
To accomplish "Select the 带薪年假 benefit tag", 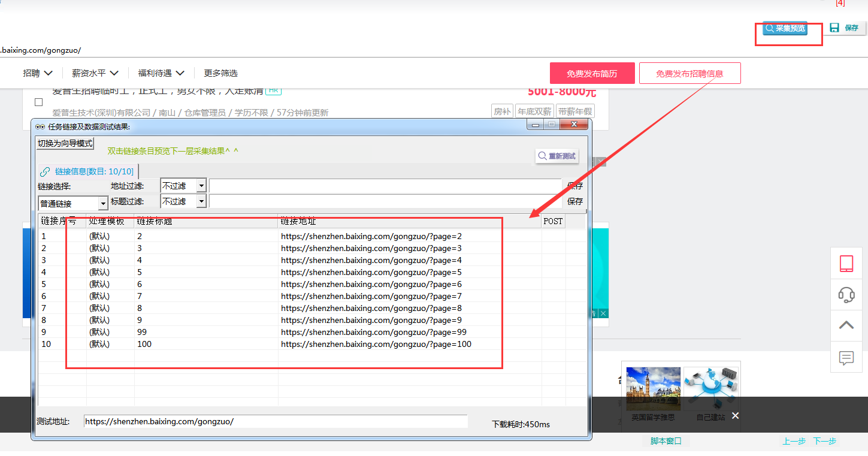I will [575, 111].
